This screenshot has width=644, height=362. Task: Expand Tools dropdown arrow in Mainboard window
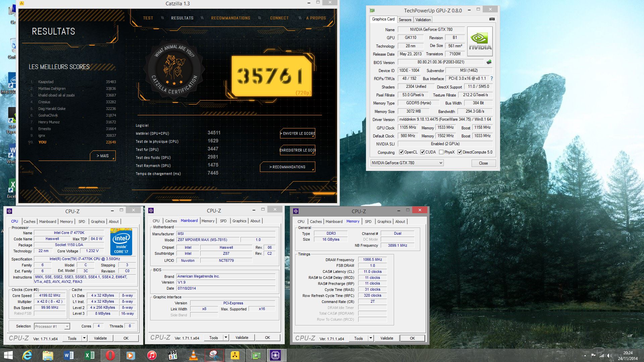click(226, 338)
